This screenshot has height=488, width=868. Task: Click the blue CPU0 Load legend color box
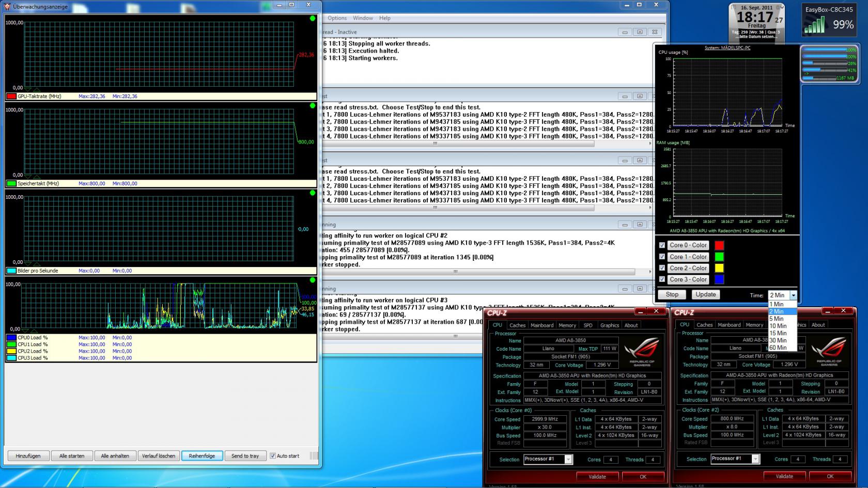point(11,338)
